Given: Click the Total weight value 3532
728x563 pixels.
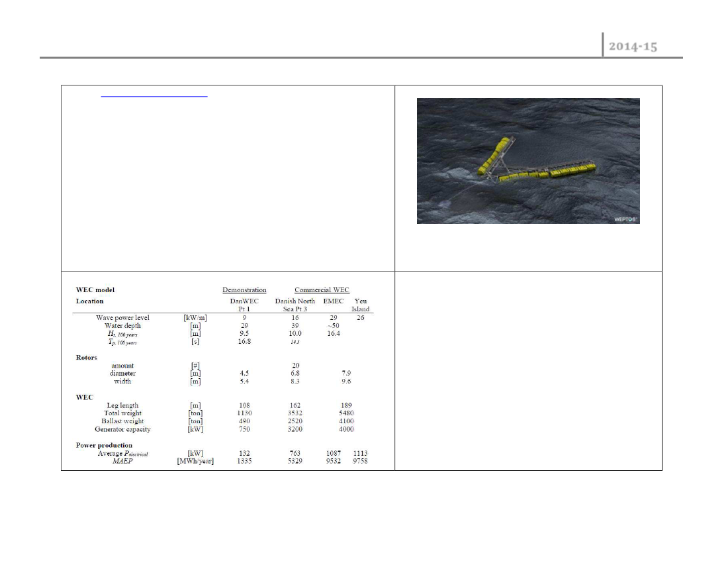Looking at the screenshot, I should tap(295, 413).
